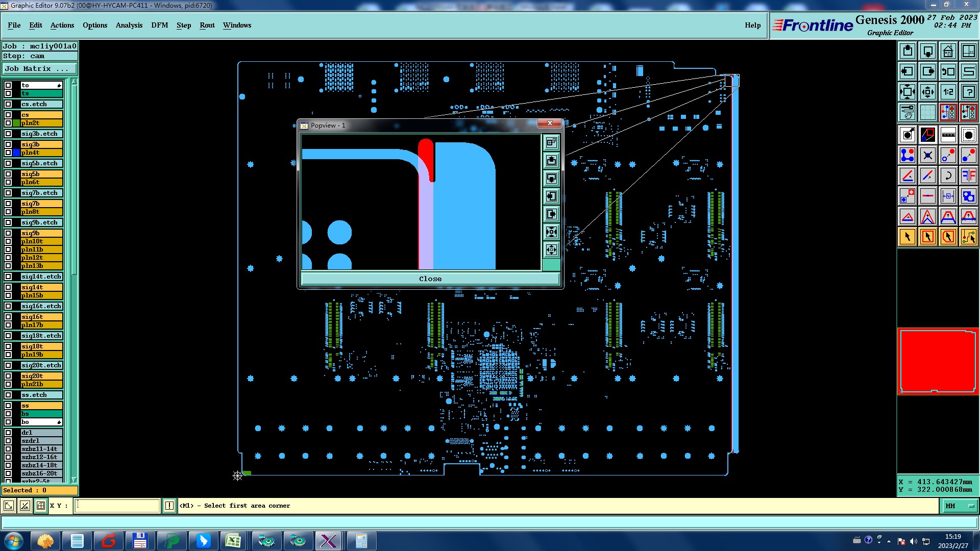Click the pan down view icon
The image size is (980, 551).
[928, 51]
